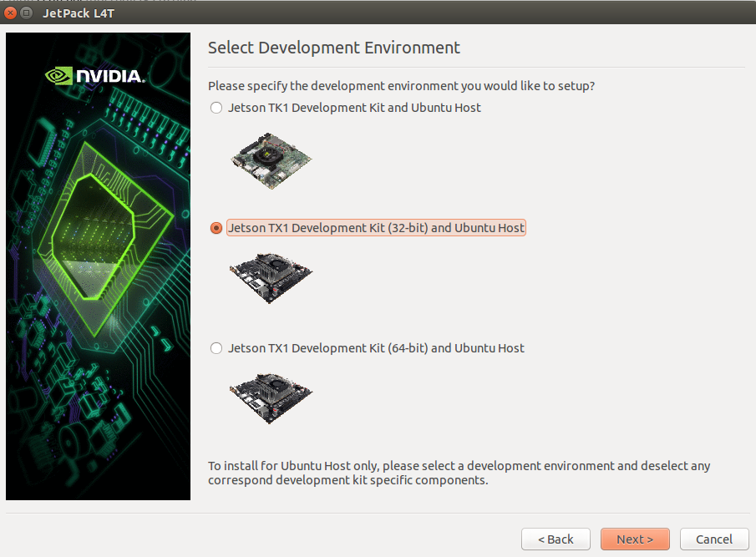Click the 'Jetson TX1 Development Kit (32-bit)' label
Screen dimensions: 756x557
tap(328, 228)
